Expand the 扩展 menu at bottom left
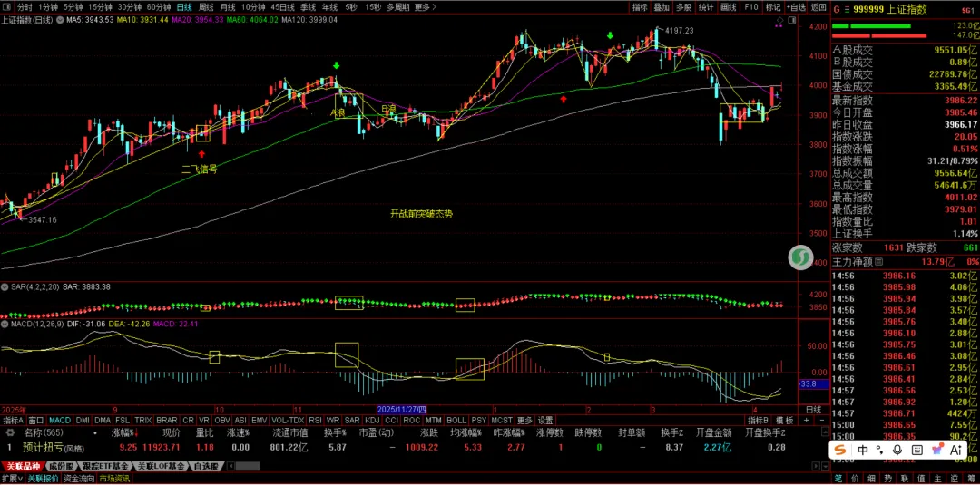Viewport: 980px width, 485px height. coord(12,479)
